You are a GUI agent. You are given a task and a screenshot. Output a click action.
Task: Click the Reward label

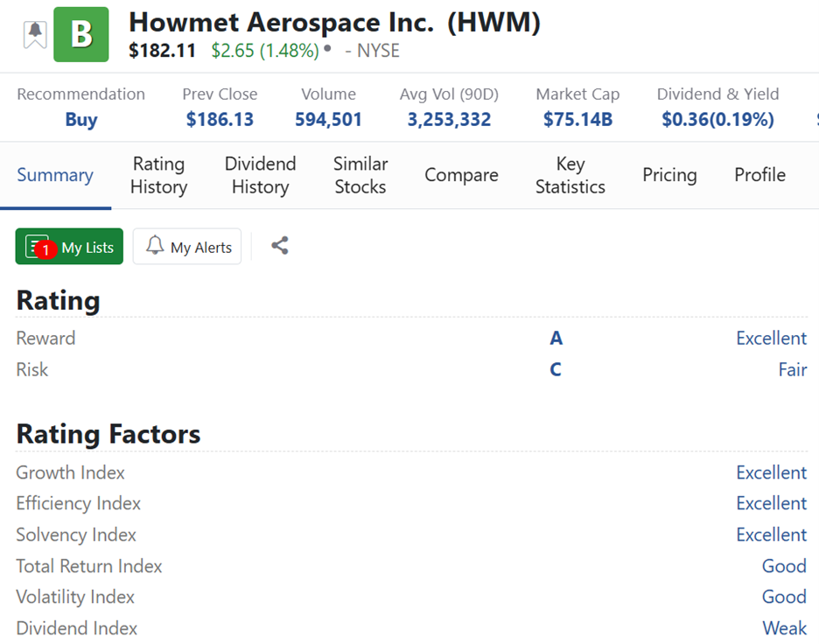(x=46, y=339)
